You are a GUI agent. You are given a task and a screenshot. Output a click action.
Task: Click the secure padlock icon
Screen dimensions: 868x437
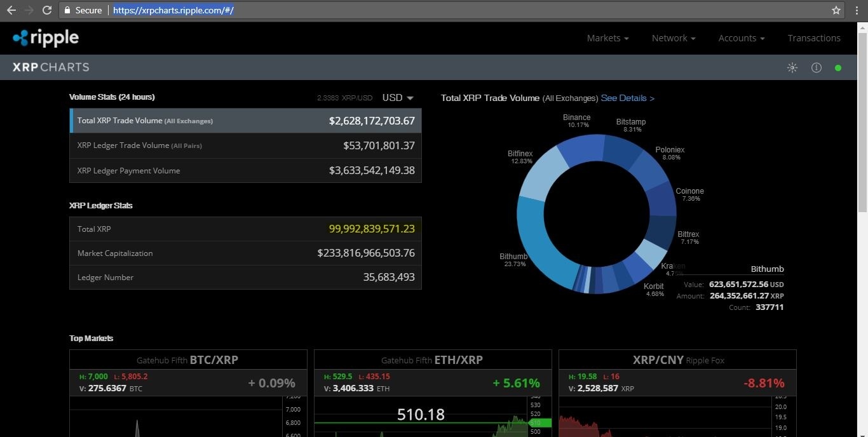[67, 10]
